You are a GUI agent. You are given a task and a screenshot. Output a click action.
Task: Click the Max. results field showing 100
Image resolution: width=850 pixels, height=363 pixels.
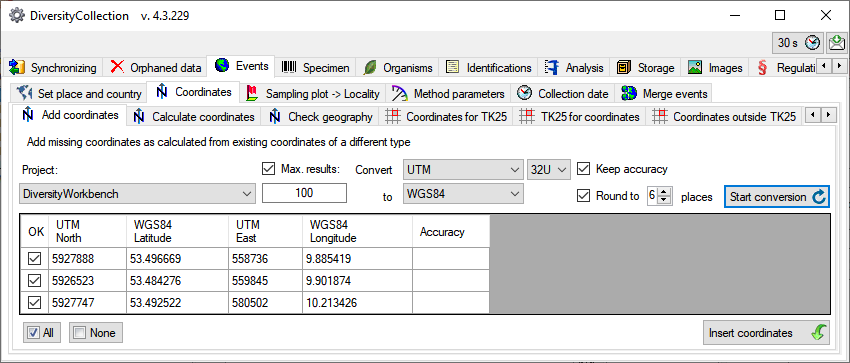point(304,193)
